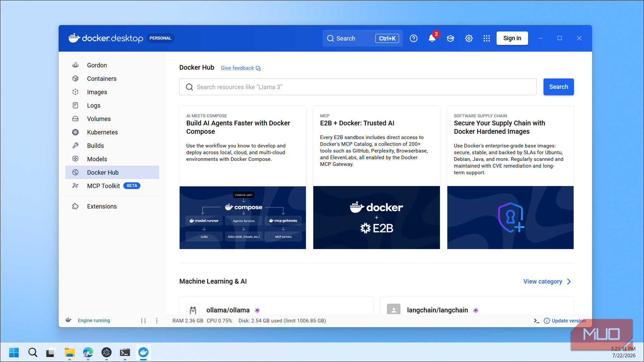Focus the Search resources input field
This screenshot has width=644, height=362.
click(358, 87)
